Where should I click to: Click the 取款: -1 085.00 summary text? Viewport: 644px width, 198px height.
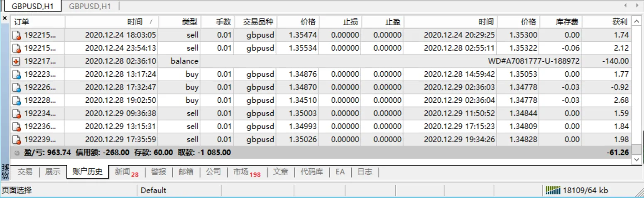click(204, 153)
